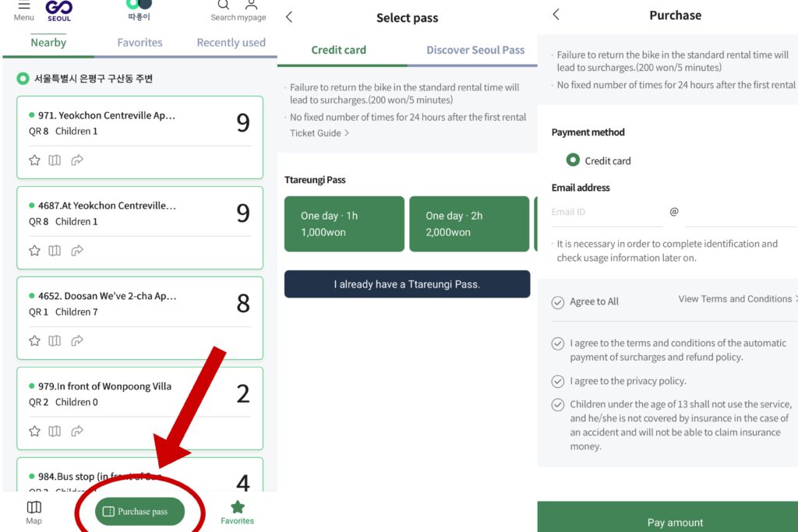Viewport: 798px width, 532px height.
Task: Open the mypage profile icon
Action: (x=252, y=5)
